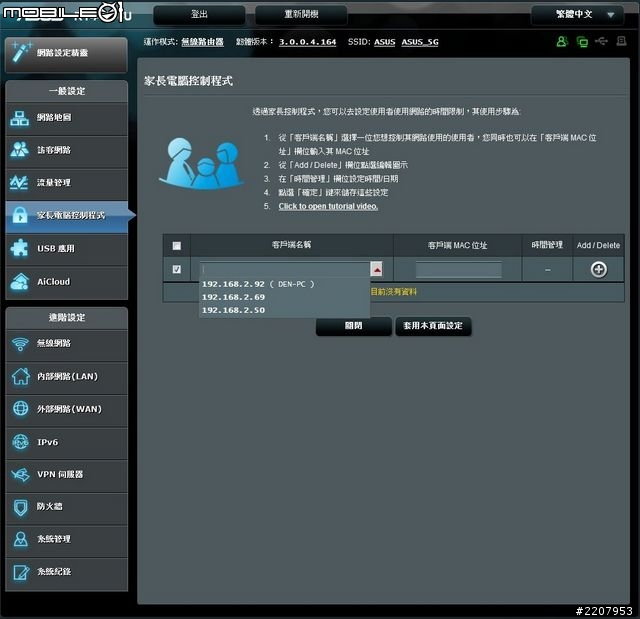Click the 套用本頁面設定 apply button
Viewport: 640px width, 619px height.
click(x=433, y=326)
